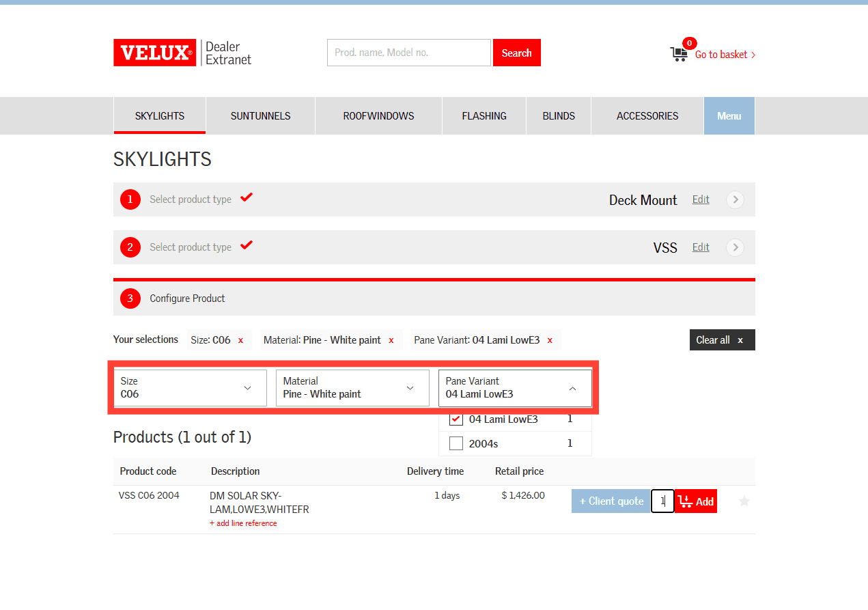Open the basket cart icon
868x610 pixels.
pyautogui.click(x=679, y=54)
